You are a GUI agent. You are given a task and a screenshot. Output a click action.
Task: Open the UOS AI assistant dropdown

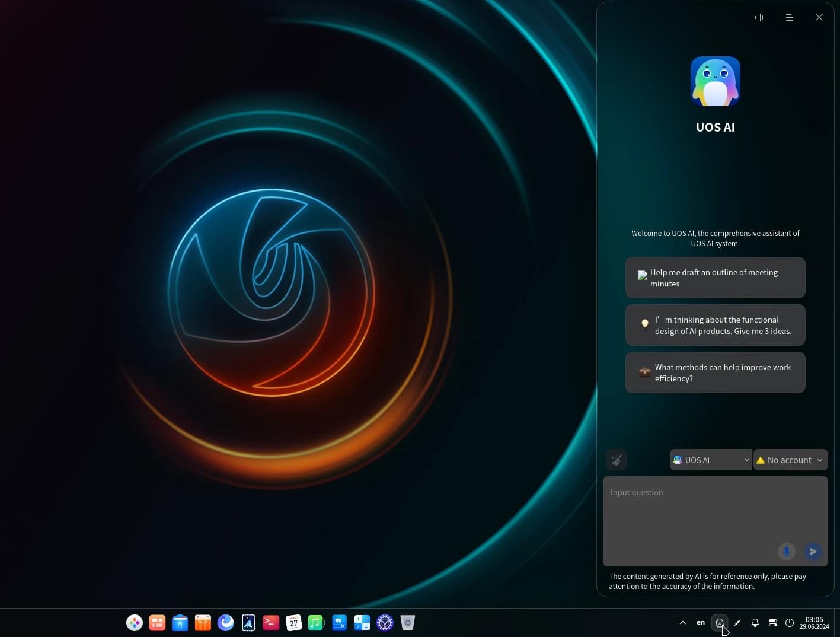point(711,460)
